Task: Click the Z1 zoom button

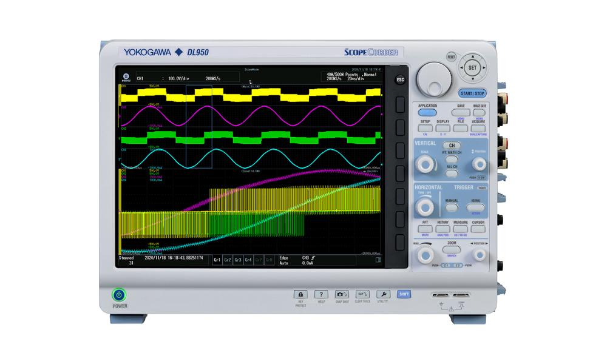Action: click(x=446, y=265)
